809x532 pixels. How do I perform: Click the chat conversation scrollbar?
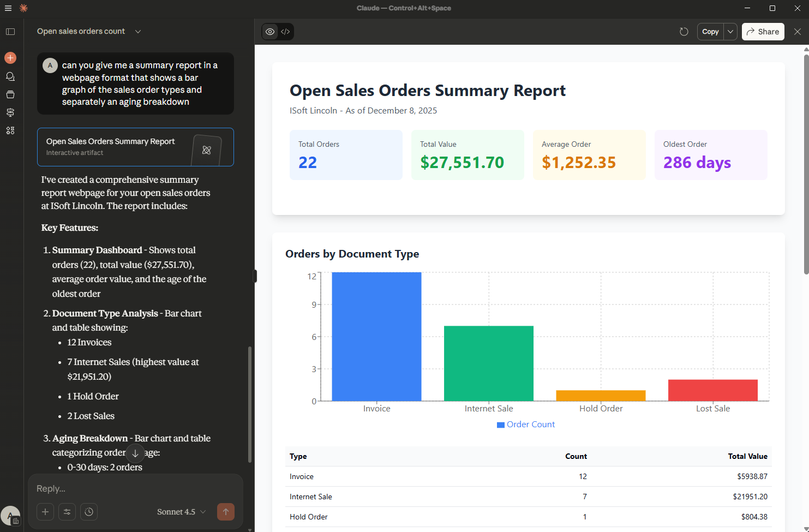250,404
